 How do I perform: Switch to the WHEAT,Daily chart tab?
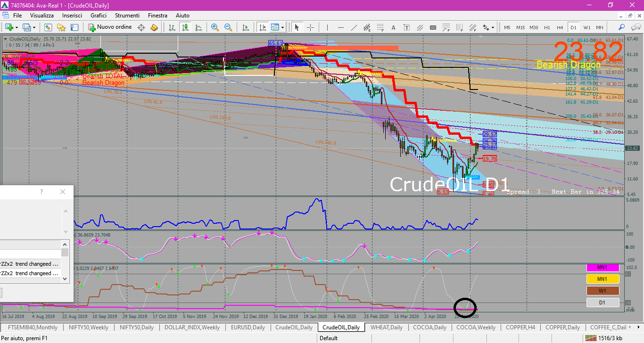tap(386, 327)
